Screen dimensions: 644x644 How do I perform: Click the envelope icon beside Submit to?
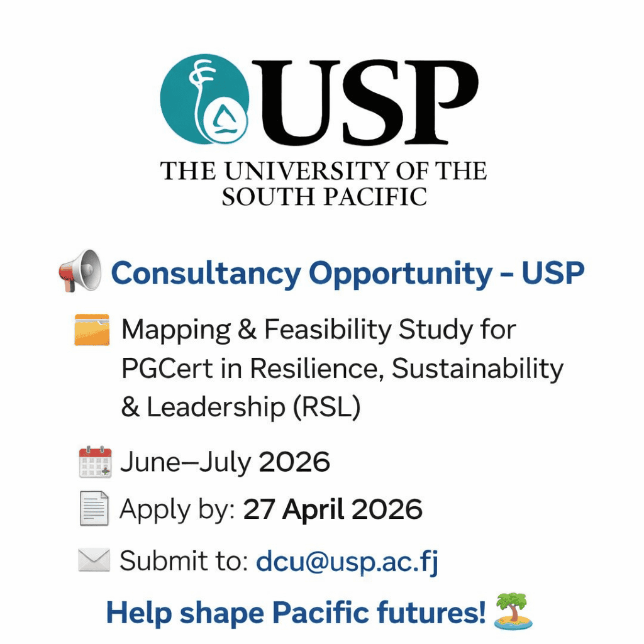(94, 560)
